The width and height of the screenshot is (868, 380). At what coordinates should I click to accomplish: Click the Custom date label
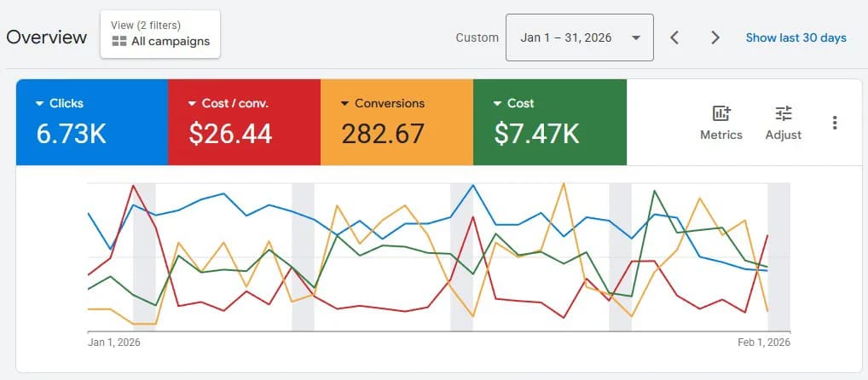[x=477, y=37]
